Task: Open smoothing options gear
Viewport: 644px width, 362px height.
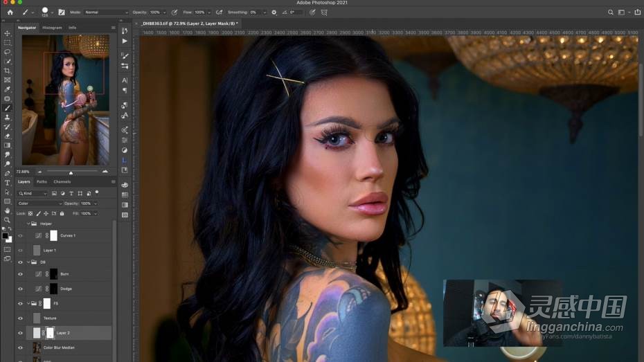Action: [x=274, y=12]
